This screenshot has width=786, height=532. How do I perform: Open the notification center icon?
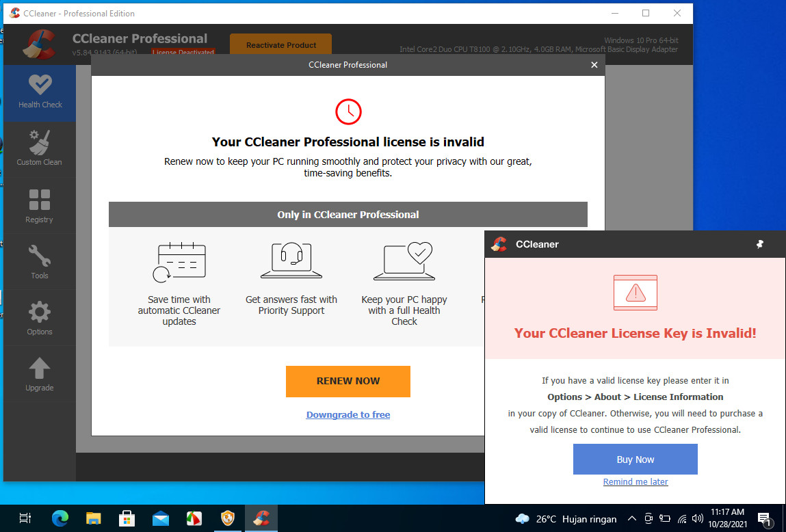click(x=764, y=519)
